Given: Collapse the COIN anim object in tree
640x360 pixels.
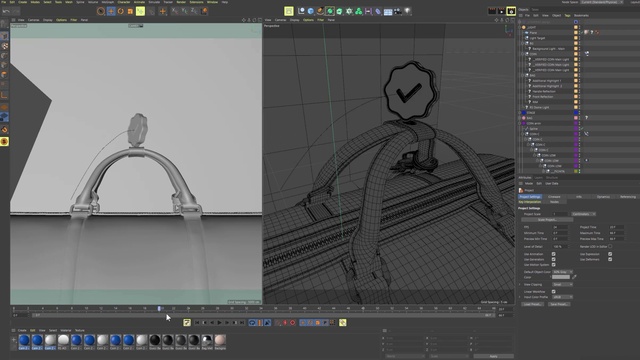Looking at the screenshot, I should [x=520, y=123].
